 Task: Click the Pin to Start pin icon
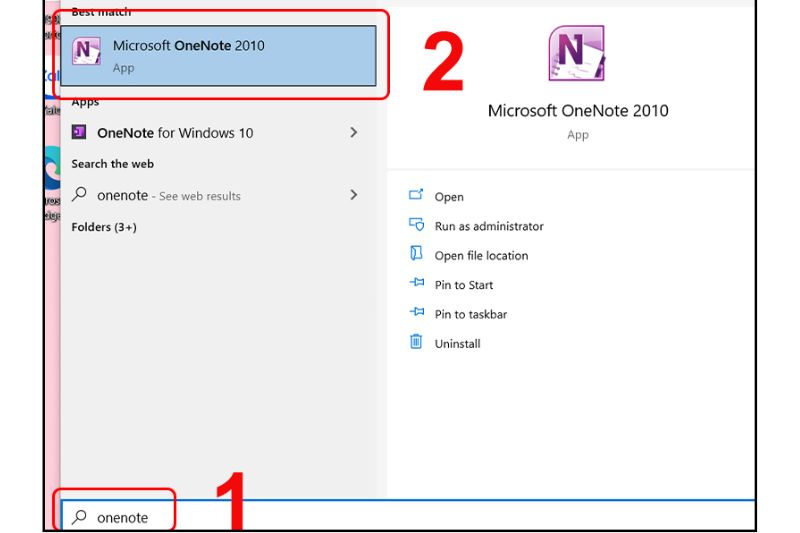pyautogui.click(x=417, y=282)
